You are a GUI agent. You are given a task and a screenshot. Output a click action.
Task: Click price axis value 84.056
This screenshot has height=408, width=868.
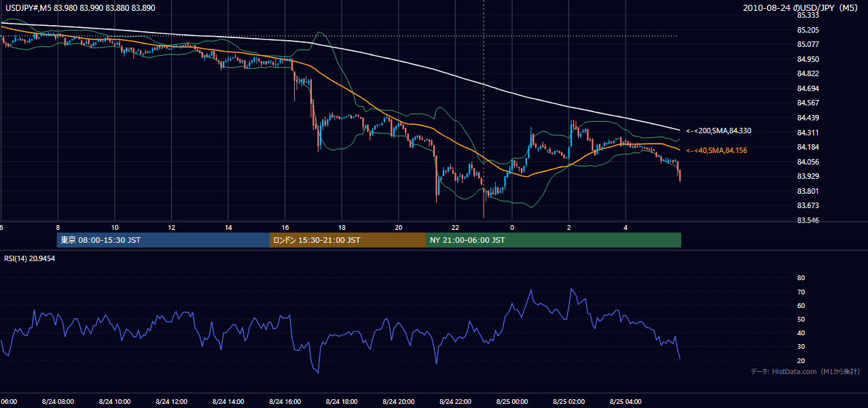pyautogui.click(x=808, y=162)
